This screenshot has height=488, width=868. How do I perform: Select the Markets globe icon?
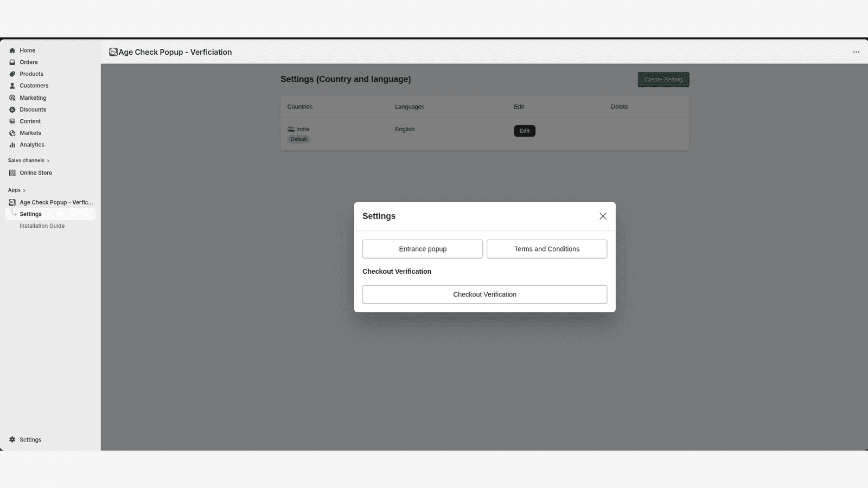click(12, 133)
